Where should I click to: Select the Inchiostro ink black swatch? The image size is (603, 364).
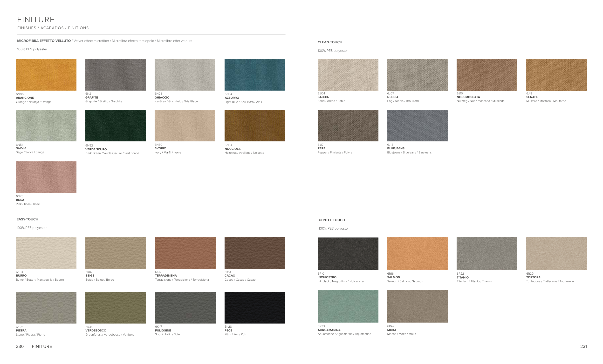coord(348,253)
